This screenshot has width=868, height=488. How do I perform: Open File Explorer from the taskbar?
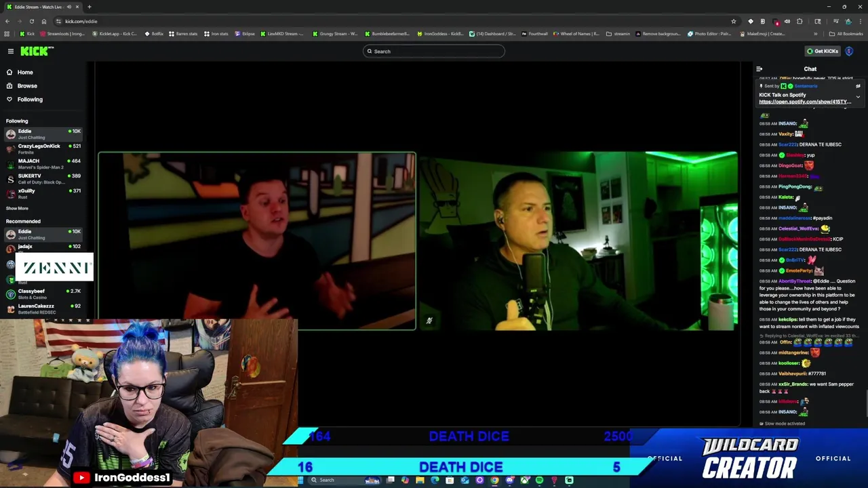(420, 481)
